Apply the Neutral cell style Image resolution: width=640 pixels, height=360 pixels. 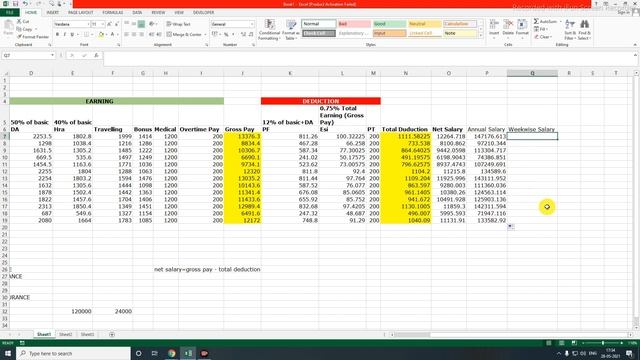point(424,24)
